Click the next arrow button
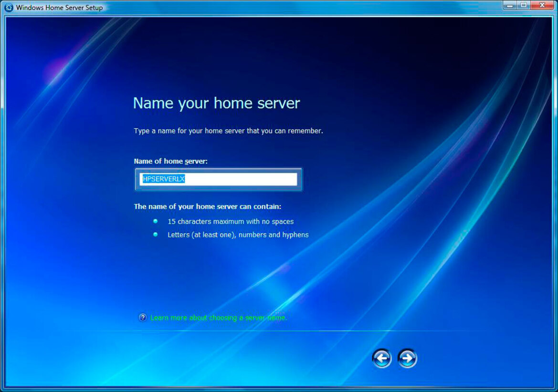Viewport: 558px width, 392px height. (x=407, y=358)
